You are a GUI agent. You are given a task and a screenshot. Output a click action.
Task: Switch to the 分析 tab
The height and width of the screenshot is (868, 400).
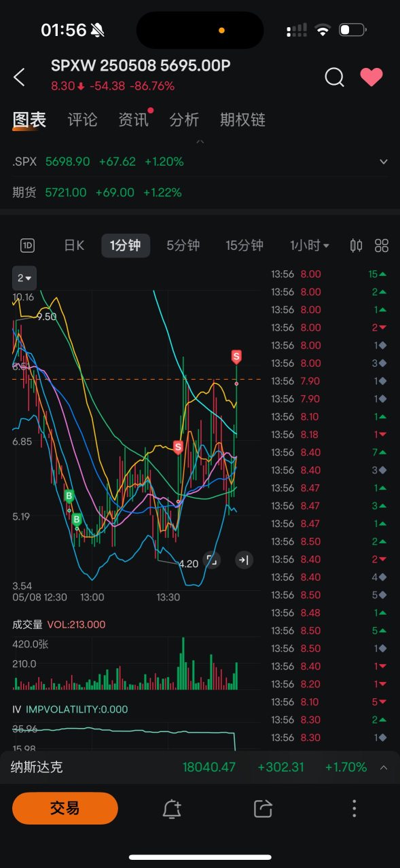(184, 120)
